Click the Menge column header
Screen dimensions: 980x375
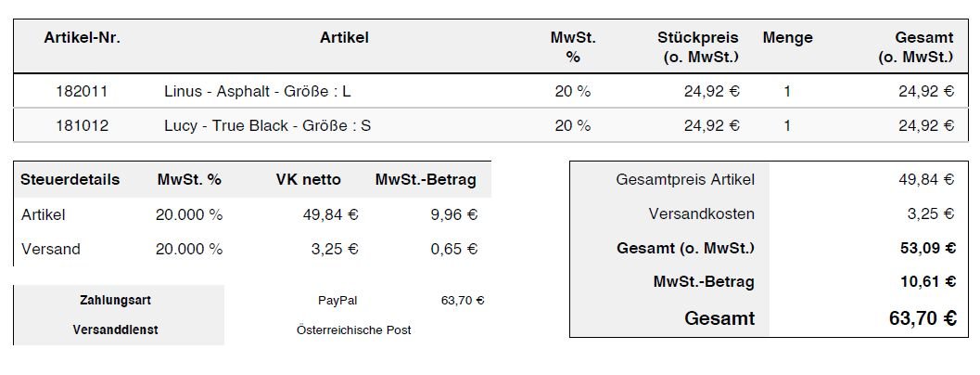click(787, 37)
